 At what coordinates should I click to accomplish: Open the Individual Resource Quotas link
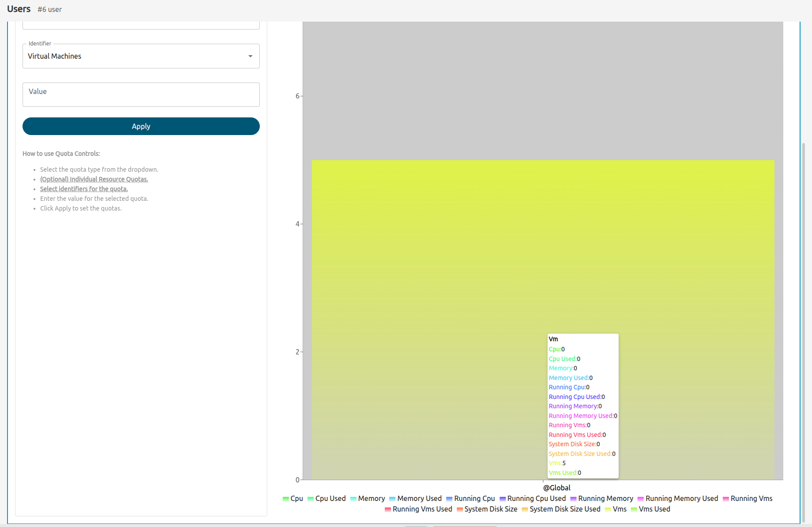[94, 179]
